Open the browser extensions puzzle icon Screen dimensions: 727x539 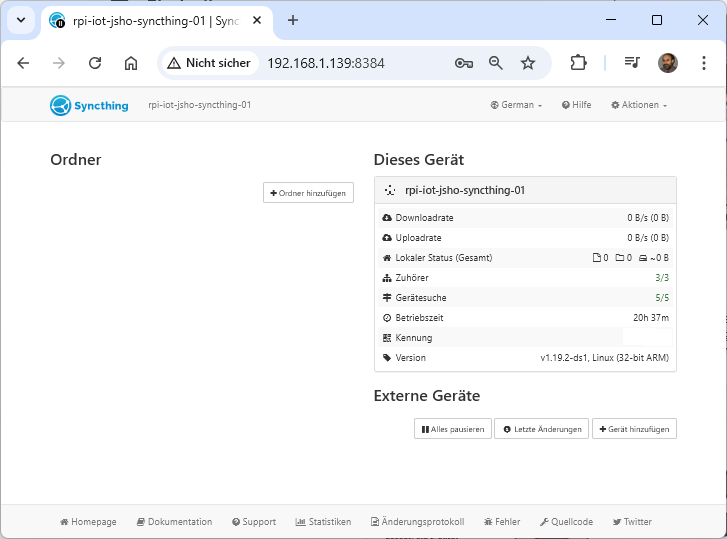[x=578, y=63]
